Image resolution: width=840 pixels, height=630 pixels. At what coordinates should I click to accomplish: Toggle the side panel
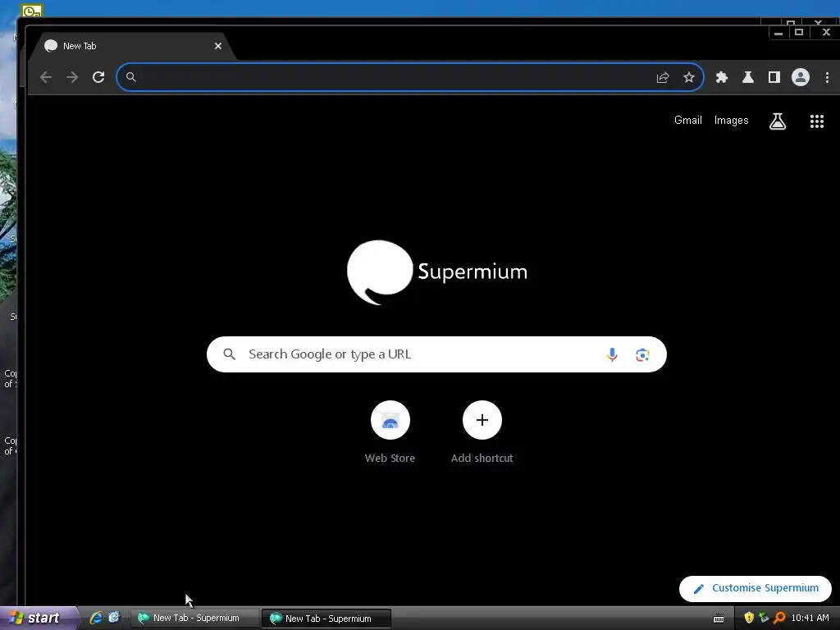point(774,77)
